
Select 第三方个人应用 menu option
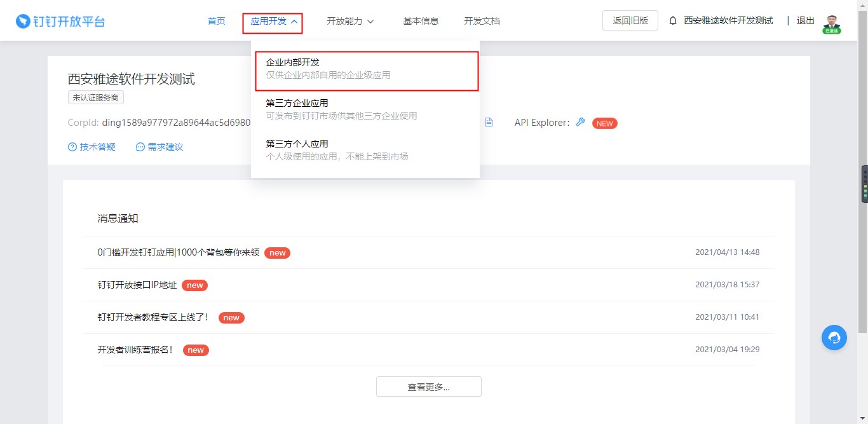[296, 144]
